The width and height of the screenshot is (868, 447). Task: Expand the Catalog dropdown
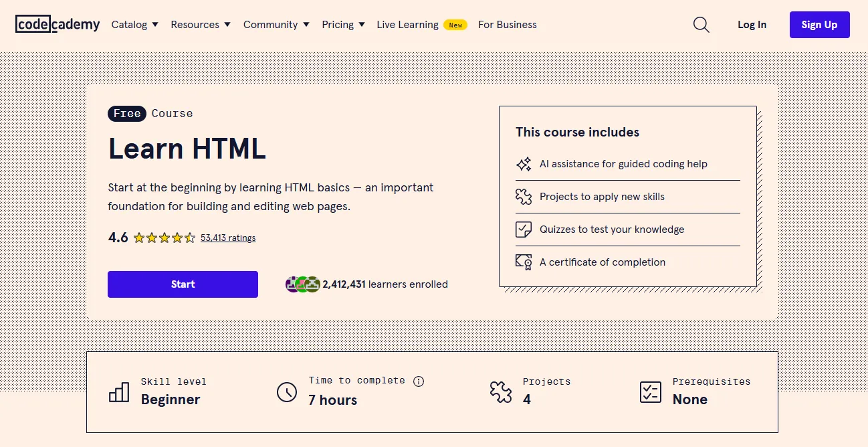point(134,25)
